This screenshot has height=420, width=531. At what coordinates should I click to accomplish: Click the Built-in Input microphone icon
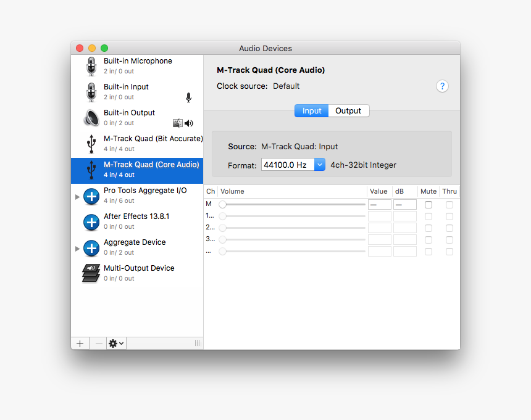[91, 92]
